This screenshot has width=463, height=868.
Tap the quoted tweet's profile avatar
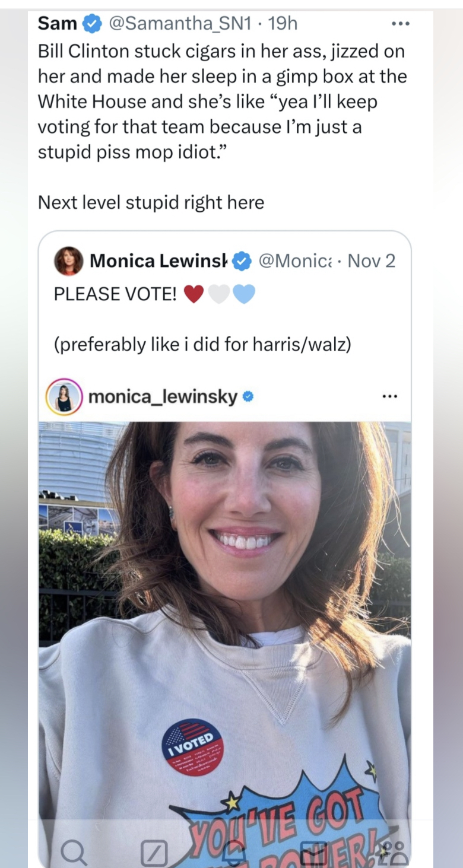coord(69,261)
